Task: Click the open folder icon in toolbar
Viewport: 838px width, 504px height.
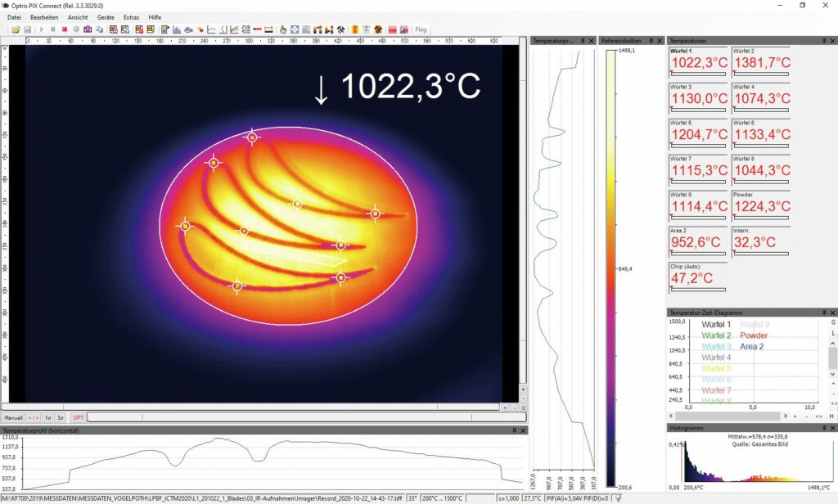Action: (16, 29)
